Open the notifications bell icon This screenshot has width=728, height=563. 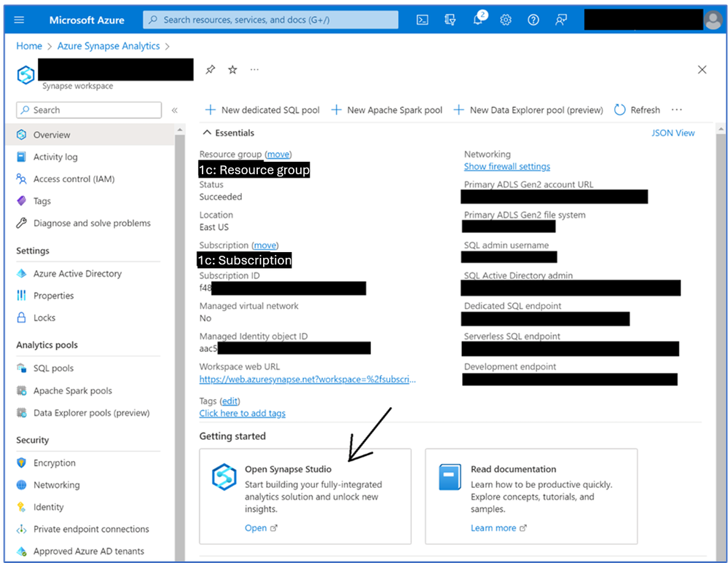click(x=479, y=19)
